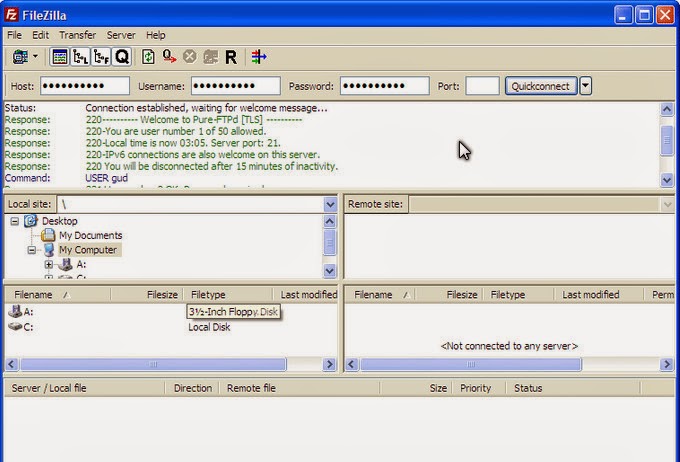Sort local files by Filename column
This screenshot has width=680, height=462.
pos(58,295)
